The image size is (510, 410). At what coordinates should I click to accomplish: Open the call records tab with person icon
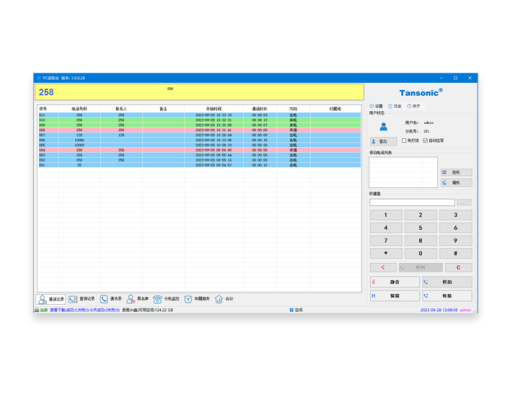point(51,299)
